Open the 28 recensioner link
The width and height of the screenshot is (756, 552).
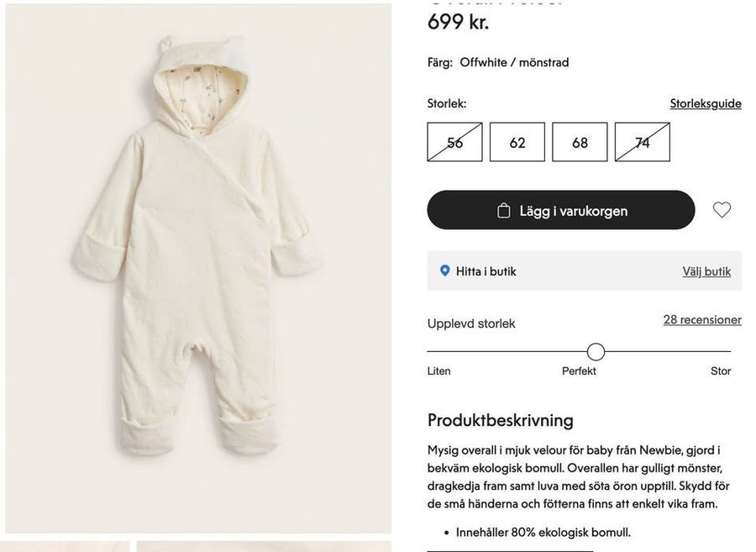[x=702, y=320]
